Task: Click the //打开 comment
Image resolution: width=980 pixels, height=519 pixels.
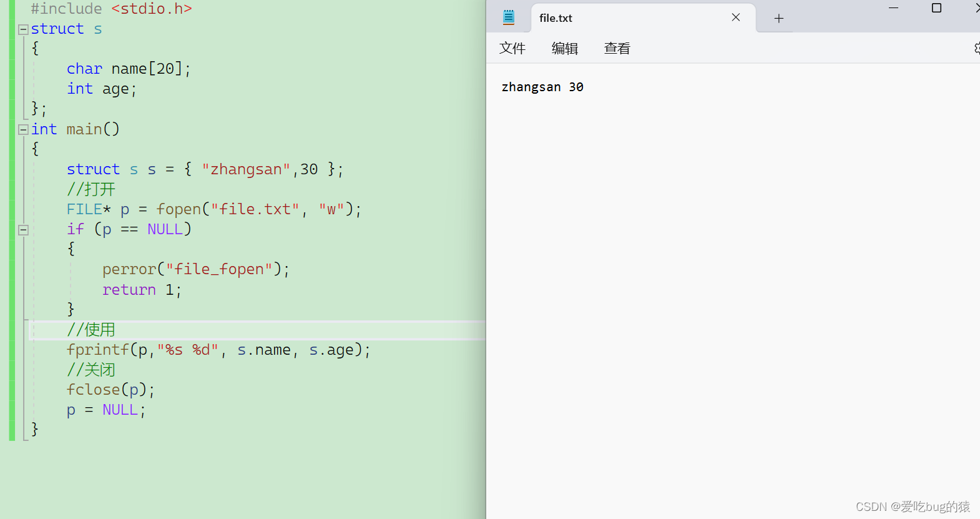Action: (x=91, y=189)
